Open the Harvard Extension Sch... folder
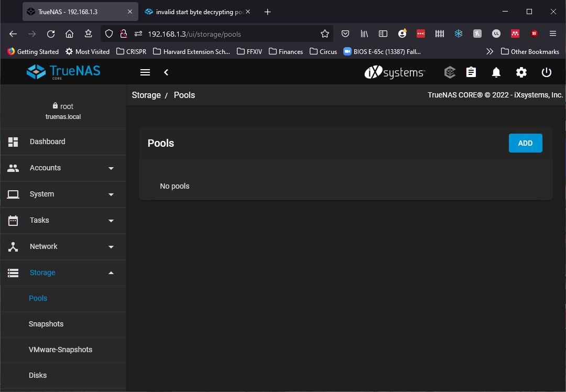This screenshot has width=566, height=392. click(191, 51)
